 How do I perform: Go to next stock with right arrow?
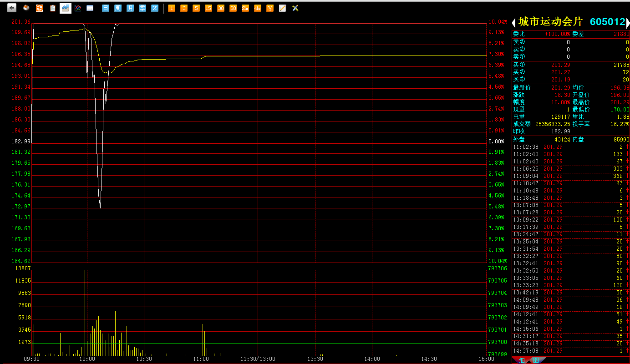[627, 22]
